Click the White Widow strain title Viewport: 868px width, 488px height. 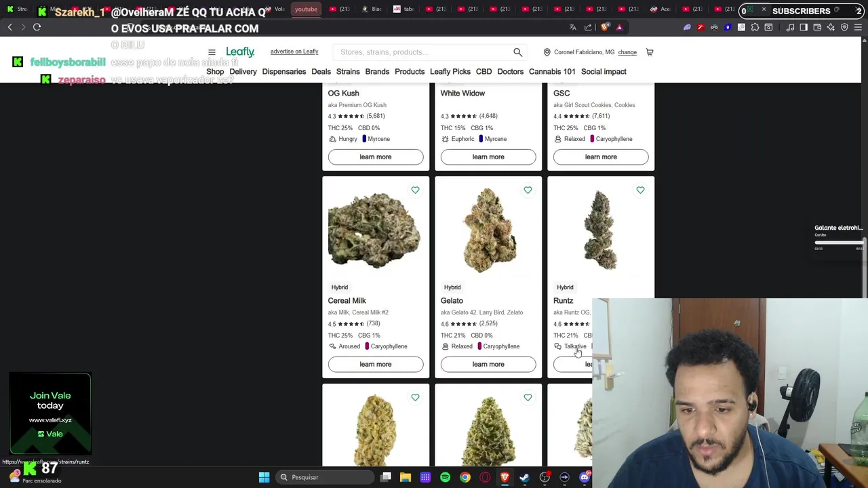(x=462, y=94)
